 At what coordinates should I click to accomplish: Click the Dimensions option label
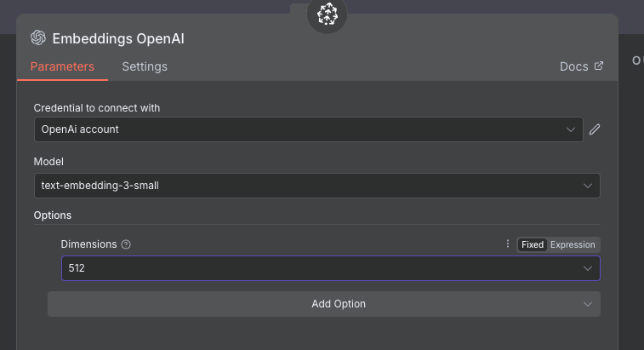88,244
